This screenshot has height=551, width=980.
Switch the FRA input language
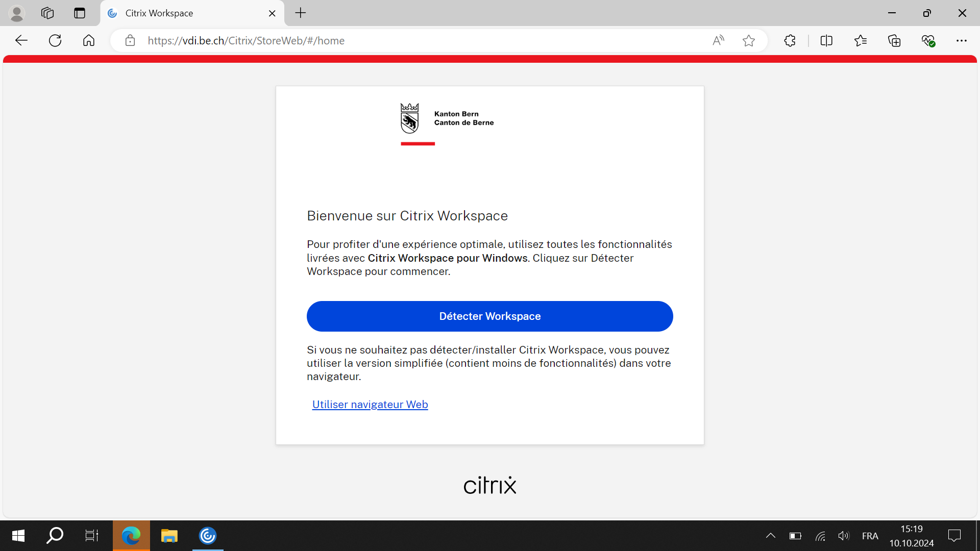coord(870,536)
